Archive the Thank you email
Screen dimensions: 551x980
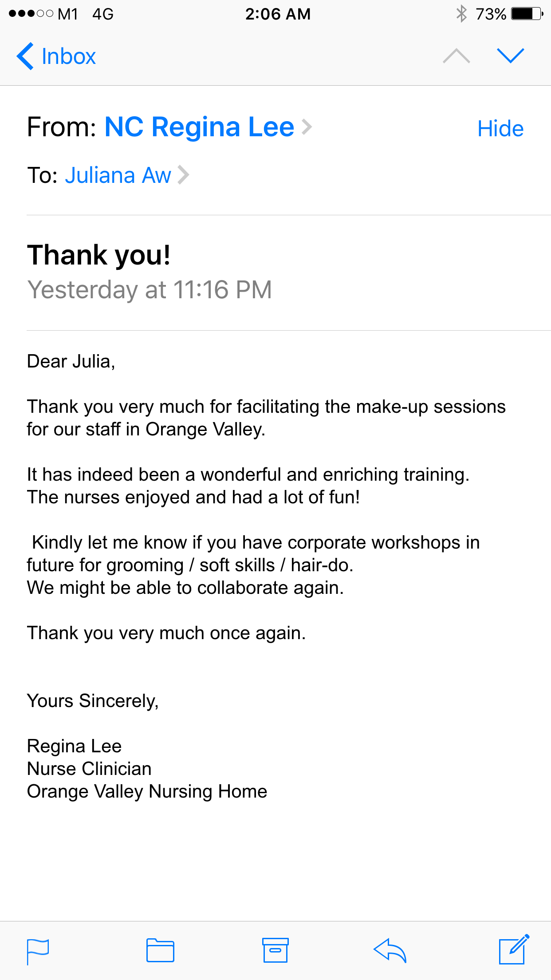click(x=275, y=951)
